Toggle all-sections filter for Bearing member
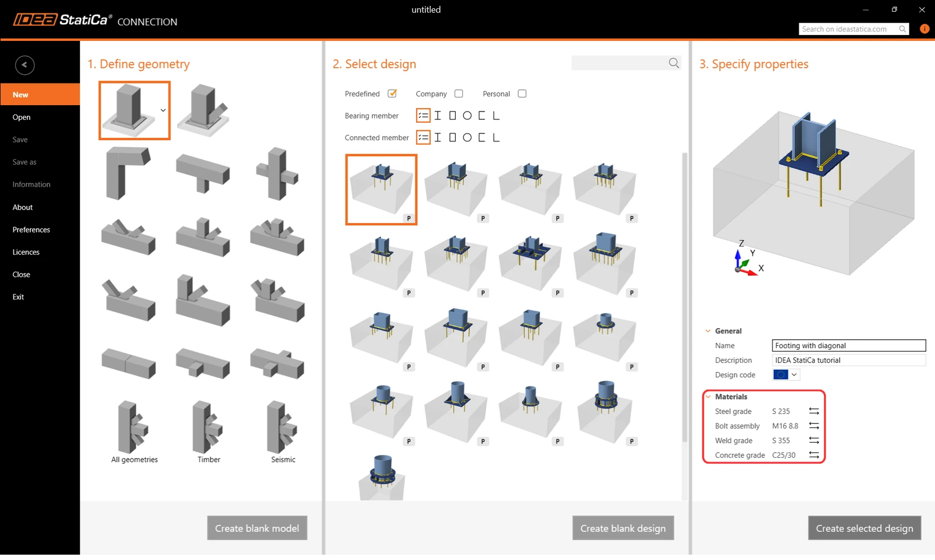 point(423,116)
